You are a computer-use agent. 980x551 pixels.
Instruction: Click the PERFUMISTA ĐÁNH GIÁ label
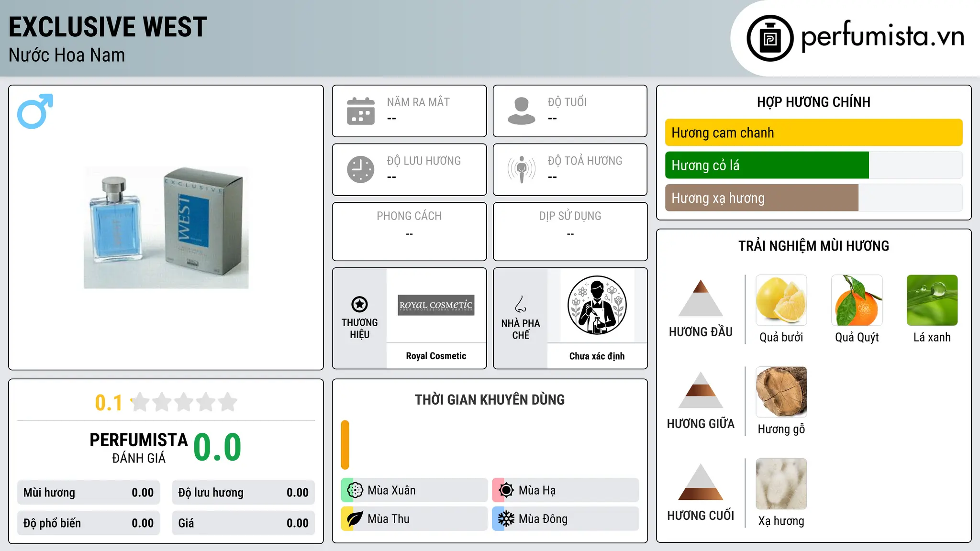[139, 448]
